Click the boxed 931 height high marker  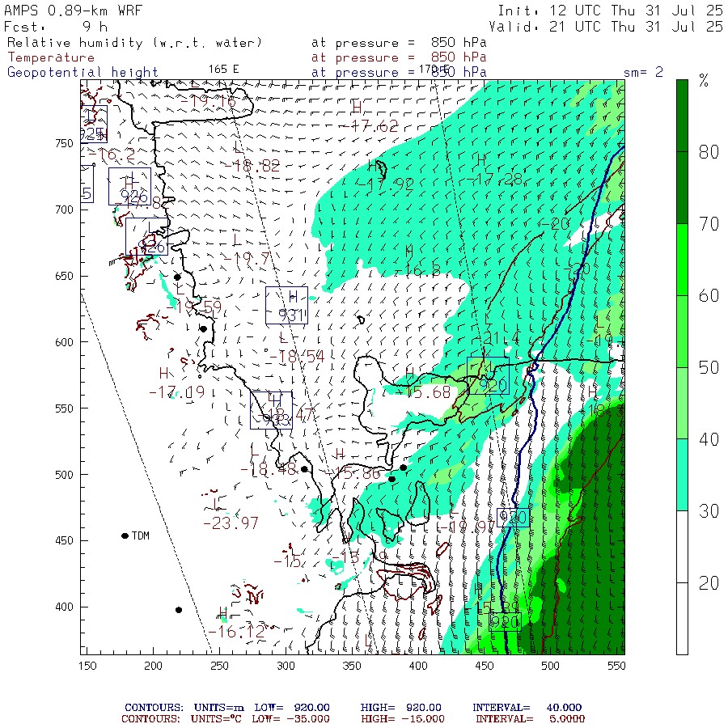coord(286,306)
